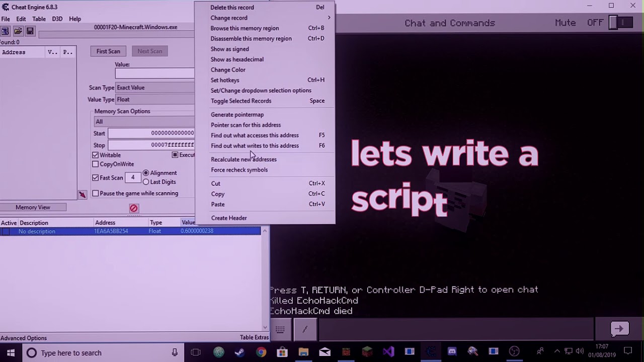644x362 pixels.
Task: Open OBS Studio from the taskbar
Action: (514, 352)
